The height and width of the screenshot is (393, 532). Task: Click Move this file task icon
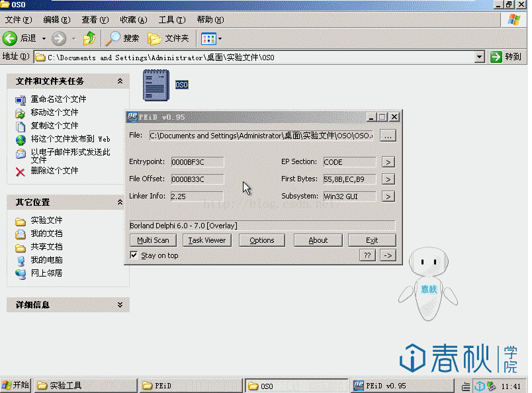21,113
